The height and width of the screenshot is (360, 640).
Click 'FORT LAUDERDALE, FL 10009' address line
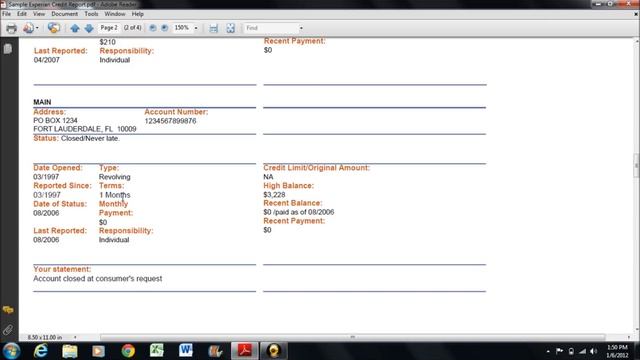tap(84, 129)
